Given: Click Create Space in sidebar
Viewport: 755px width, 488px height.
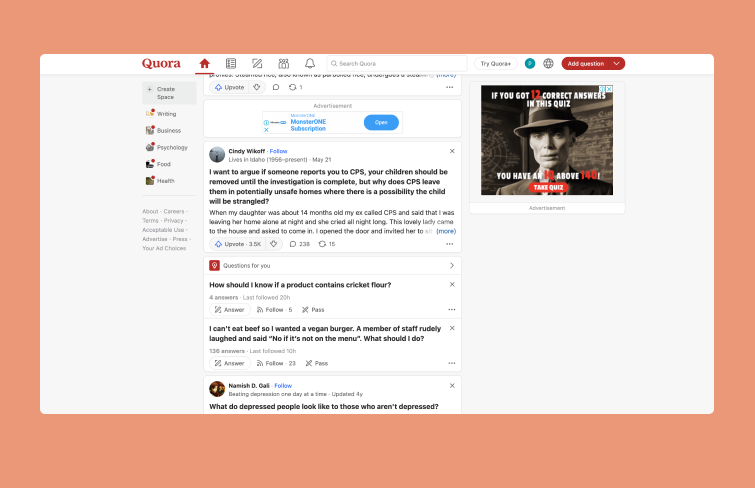Looking at the screenshot, I should pyautogui.click(x=169, y=93).
